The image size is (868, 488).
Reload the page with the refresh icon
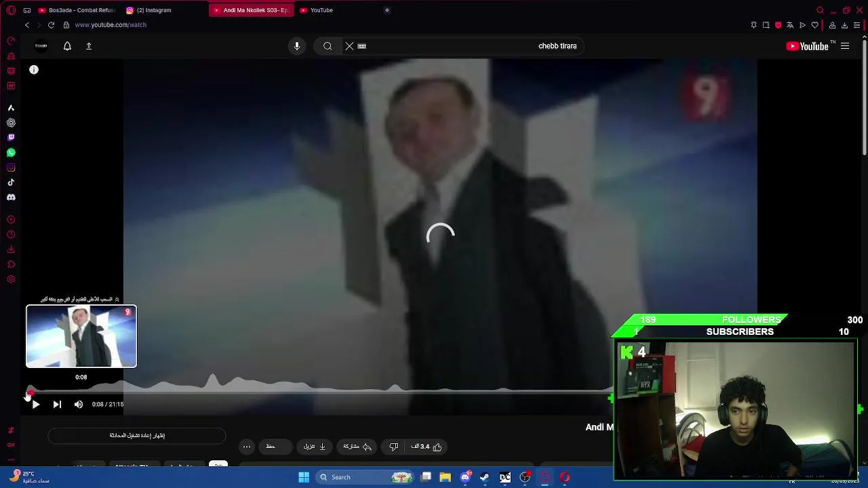pos(51,25)
